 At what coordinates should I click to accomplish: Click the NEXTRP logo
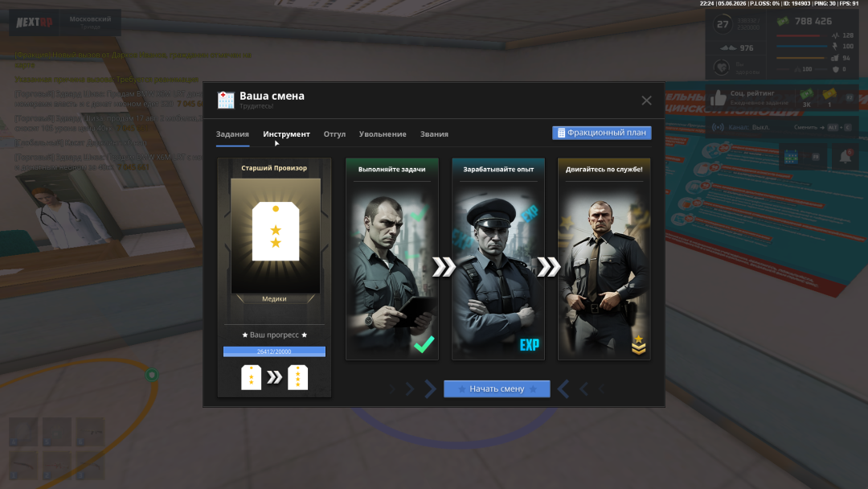click(x=35, y=23)
